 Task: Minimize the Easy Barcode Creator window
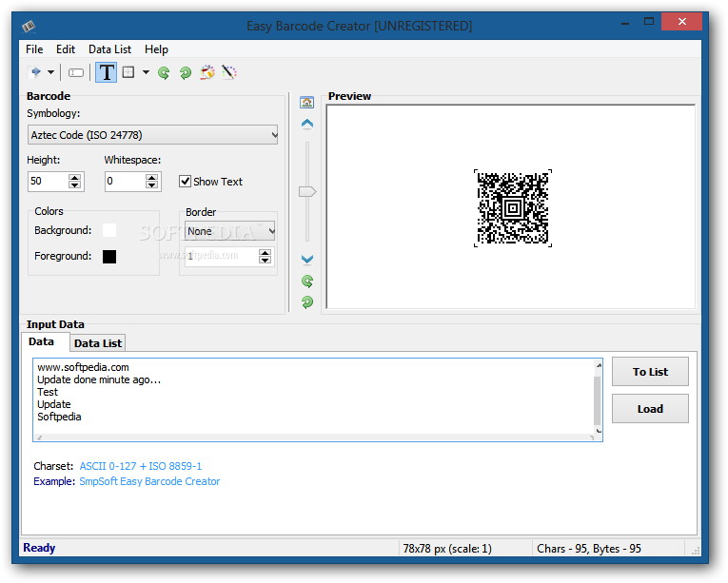(x=626, y=23)
